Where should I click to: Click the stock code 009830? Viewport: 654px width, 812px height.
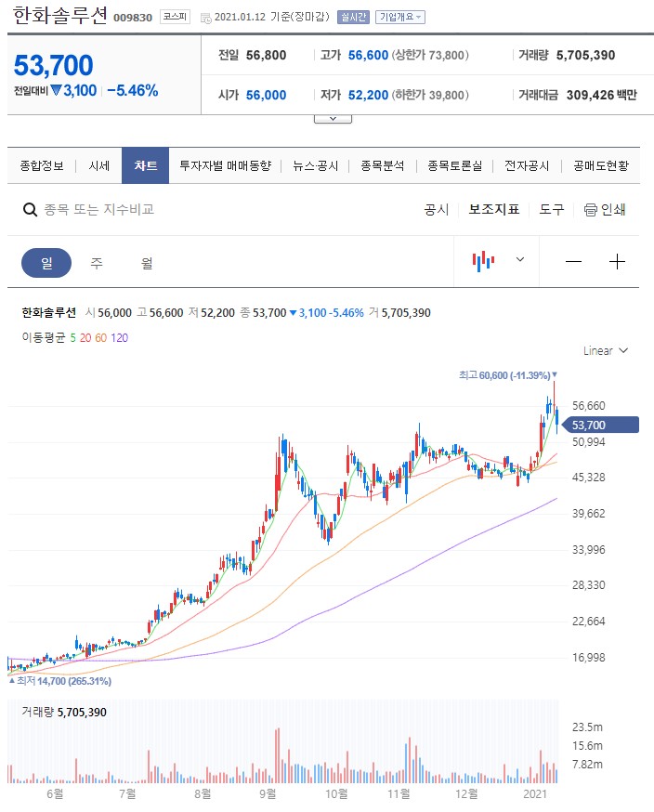(x=133, y=19)
